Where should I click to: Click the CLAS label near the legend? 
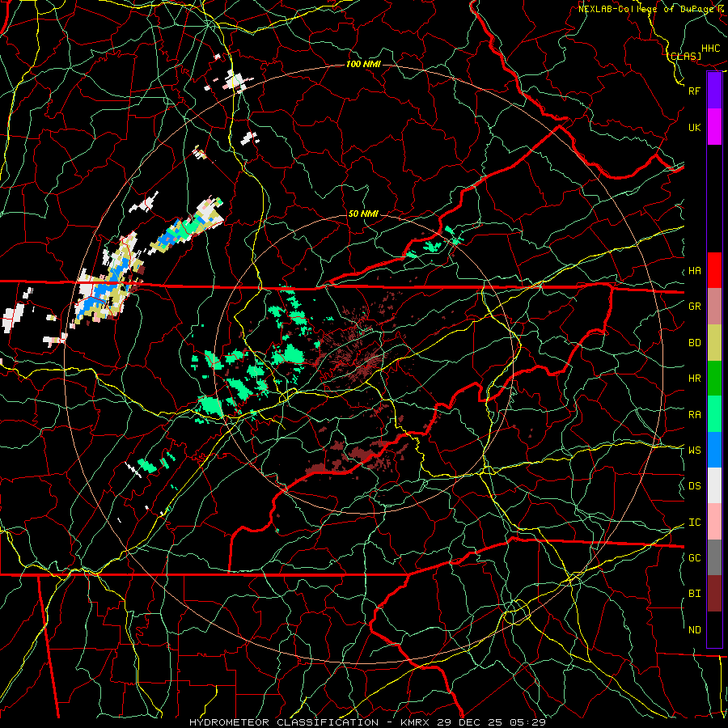pyautogui.click(x=684, y=56)
